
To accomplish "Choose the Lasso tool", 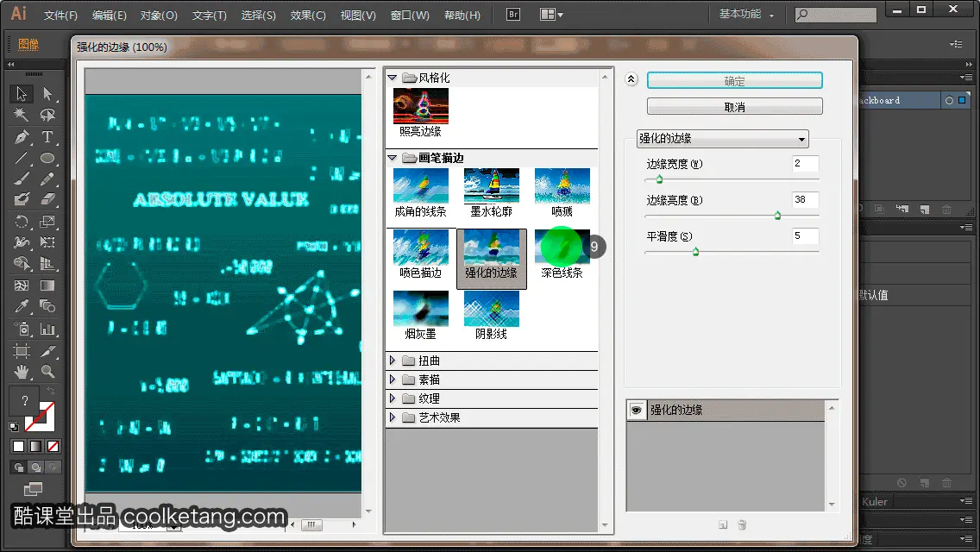I will tap(47, 115).
